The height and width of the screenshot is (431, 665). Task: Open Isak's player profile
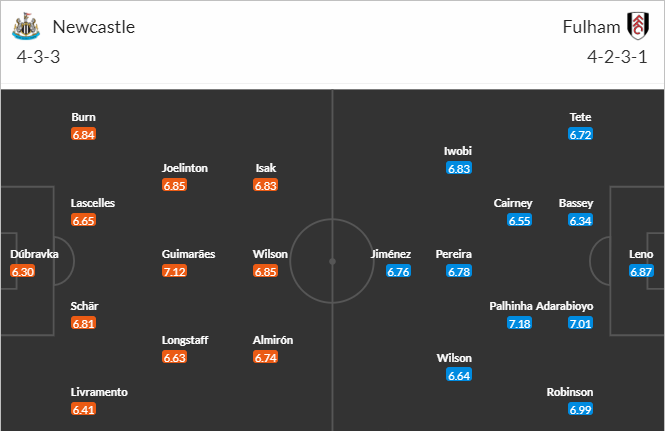tap(266, 168)
